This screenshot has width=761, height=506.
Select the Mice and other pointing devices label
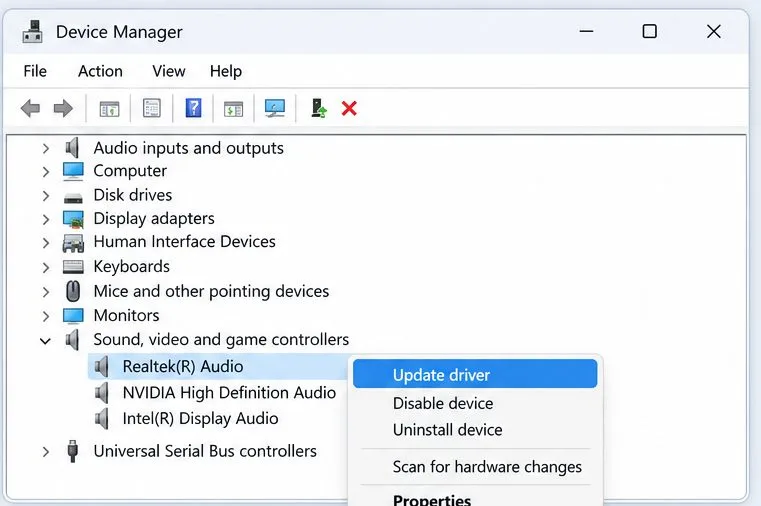click(x=211, y=291)
